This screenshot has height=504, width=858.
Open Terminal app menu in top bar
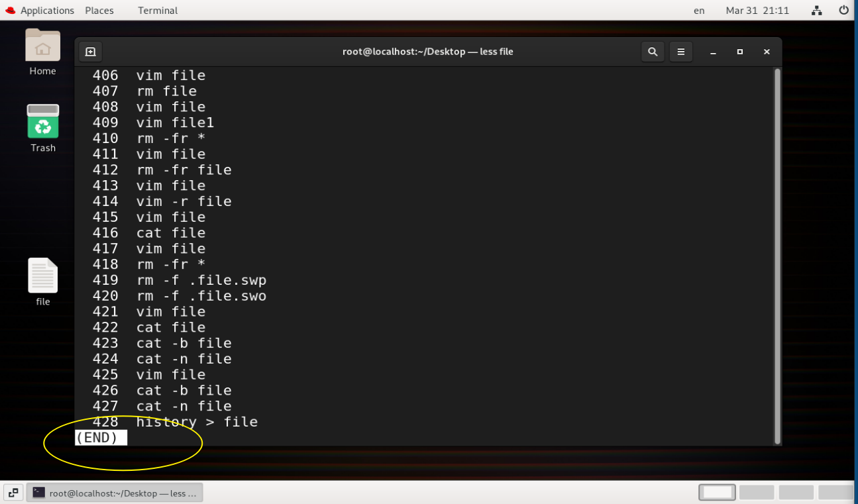coord(158,10)
